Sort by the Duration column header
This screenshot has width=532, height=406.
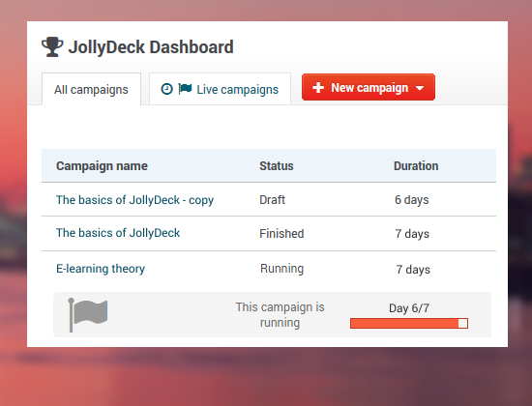point(416,166)
